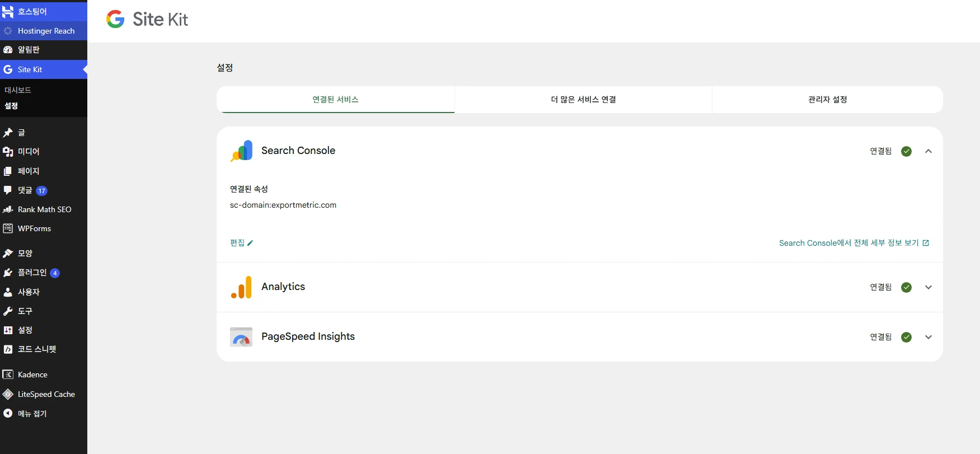Open Hostinger Reach sidebar icon
980x454 pixels.
(x=8, y=31)
